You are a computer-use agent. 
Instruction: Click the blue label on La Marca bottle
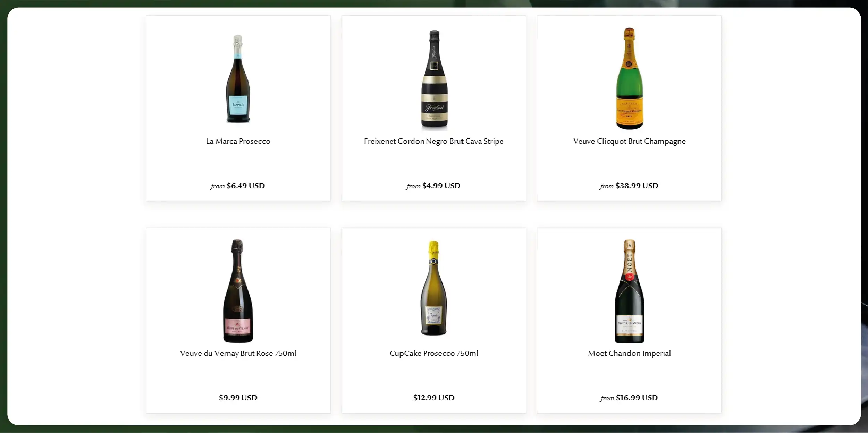(238, 105)
